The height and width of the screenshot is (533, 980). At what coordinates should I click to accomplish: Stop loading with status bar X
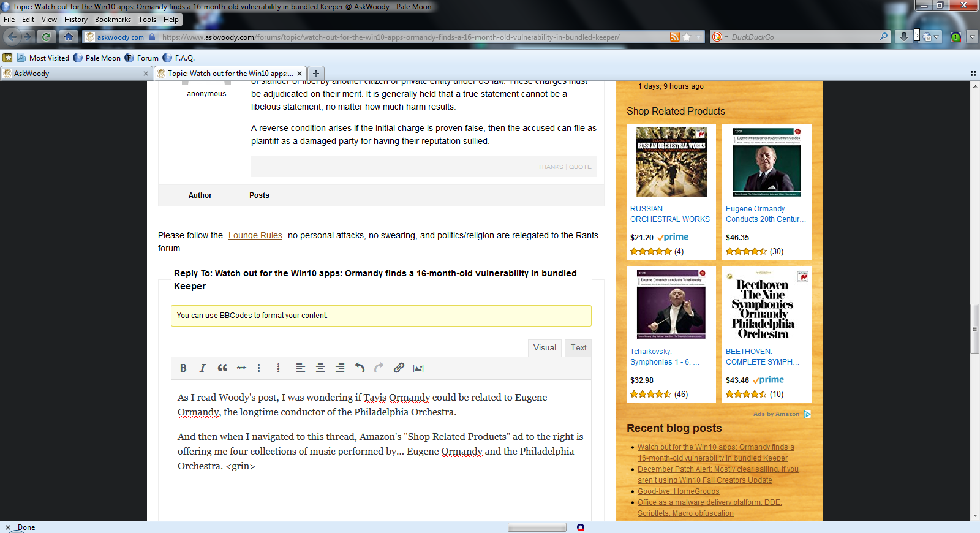coord(8,527)
